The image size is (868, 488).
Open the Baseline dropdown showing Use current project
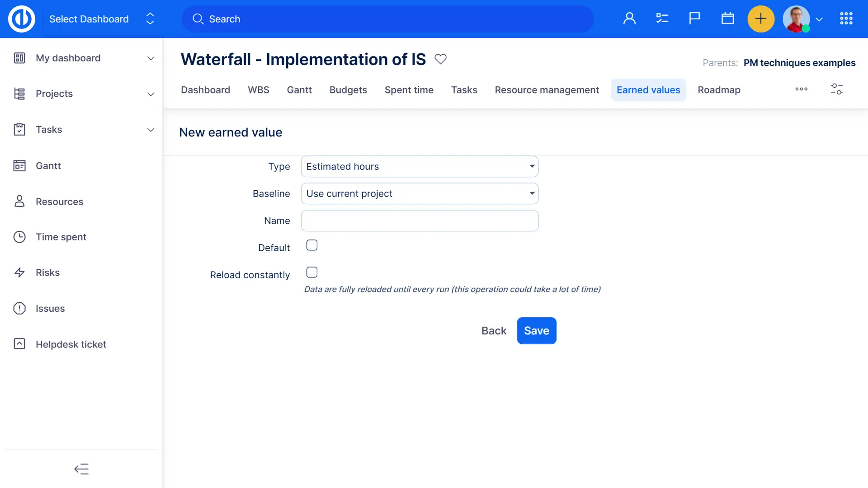pyautogui.click(x=420, y=194)
